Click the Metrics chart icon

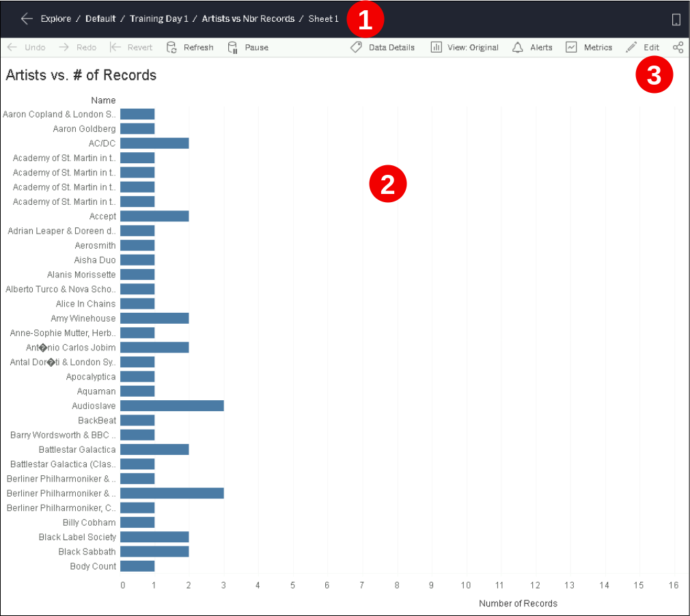[x=570, y=47]
